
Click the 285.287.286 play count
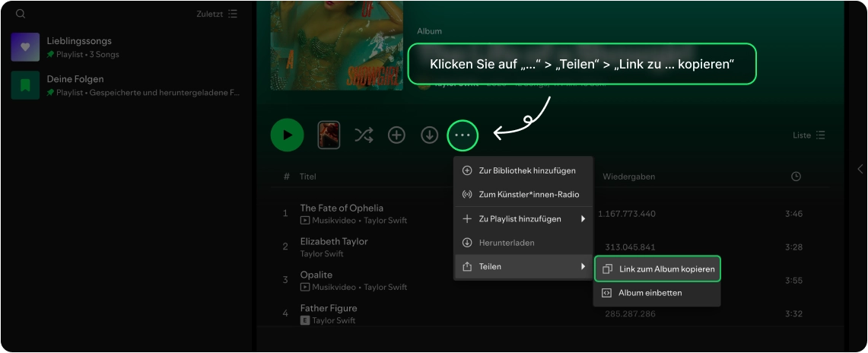tap(630, 313)
